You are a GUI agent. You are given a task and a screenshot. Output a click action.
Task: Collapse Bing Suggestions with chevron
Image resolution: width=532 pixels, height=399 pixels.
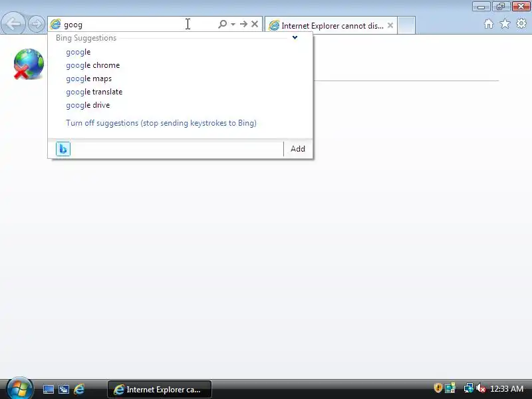(295, 38)
